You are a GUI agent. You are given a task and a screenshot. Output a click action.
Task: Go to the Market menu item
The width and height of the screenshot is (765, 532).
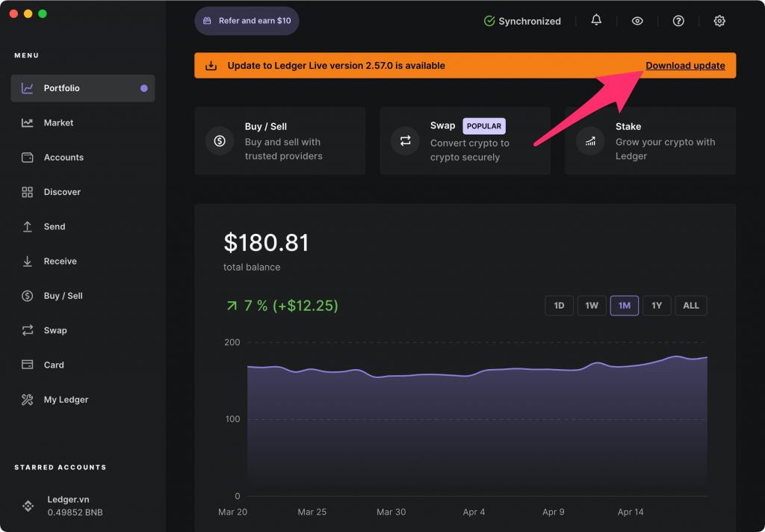click(x=82, y=123)
